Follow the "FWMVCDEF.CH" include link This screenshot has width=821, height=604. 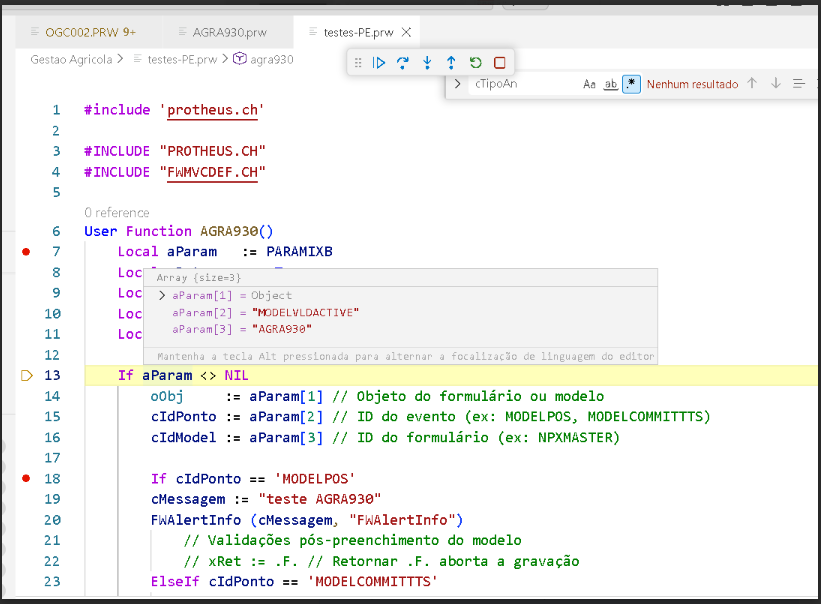[212, 172]
